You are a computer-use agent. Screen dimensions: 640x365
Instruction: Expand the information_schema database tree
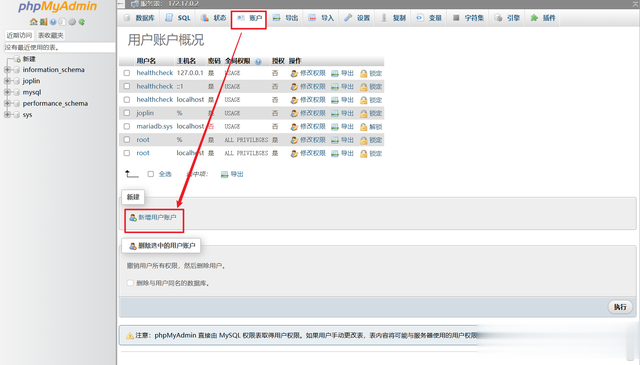(7, 70)
